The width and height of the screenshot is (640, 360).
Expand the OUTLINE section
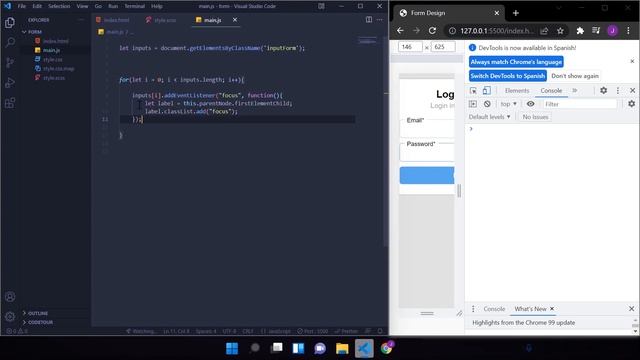[35, 313]
